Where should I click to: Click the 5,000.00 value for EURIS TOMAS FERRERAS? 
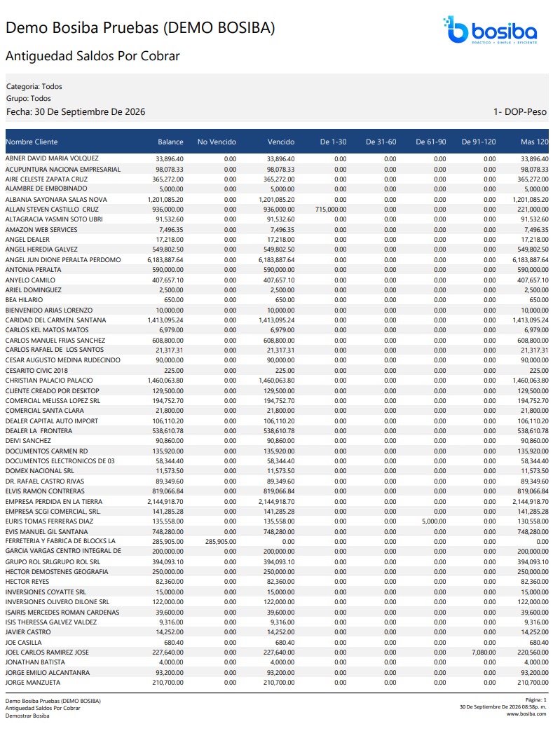point(434,521)
